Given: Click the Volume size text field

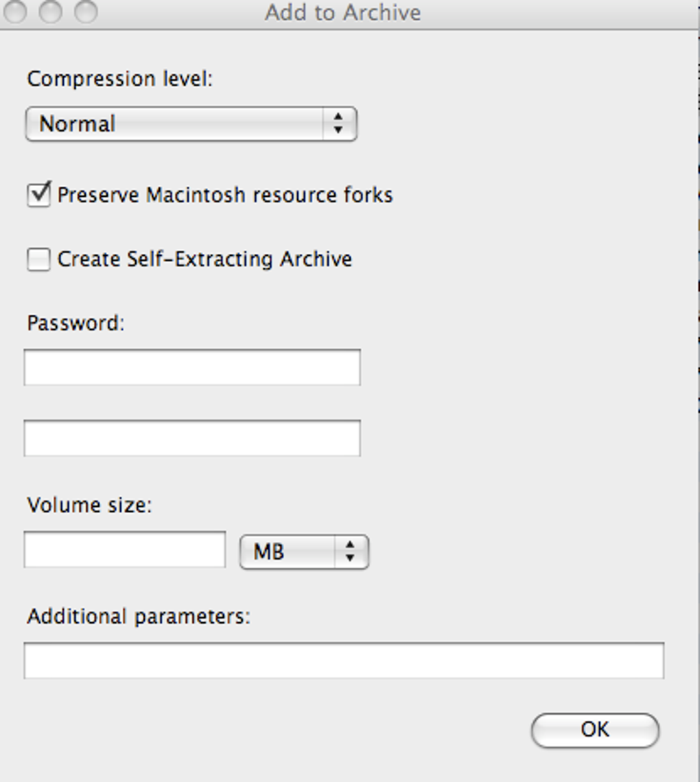Looking at the screenshot, I should point(125,549).
